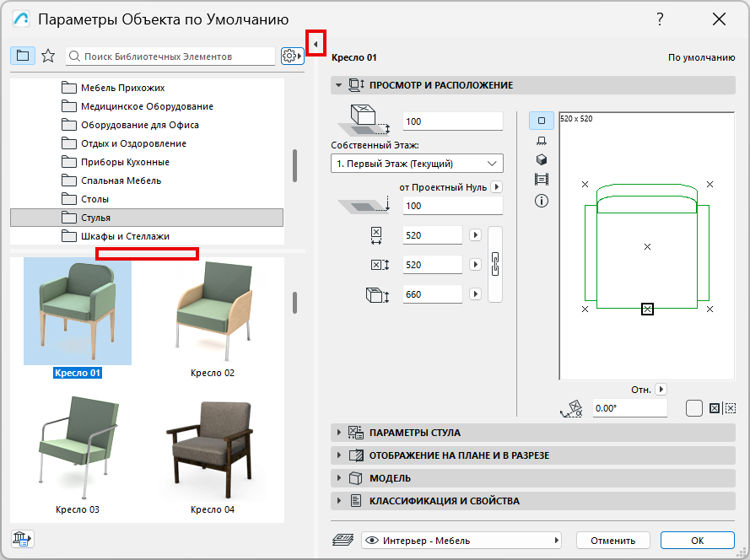750x560 pixels.
Task: Open the Собственный Этаж dropdown
Action: pos(417,164)
